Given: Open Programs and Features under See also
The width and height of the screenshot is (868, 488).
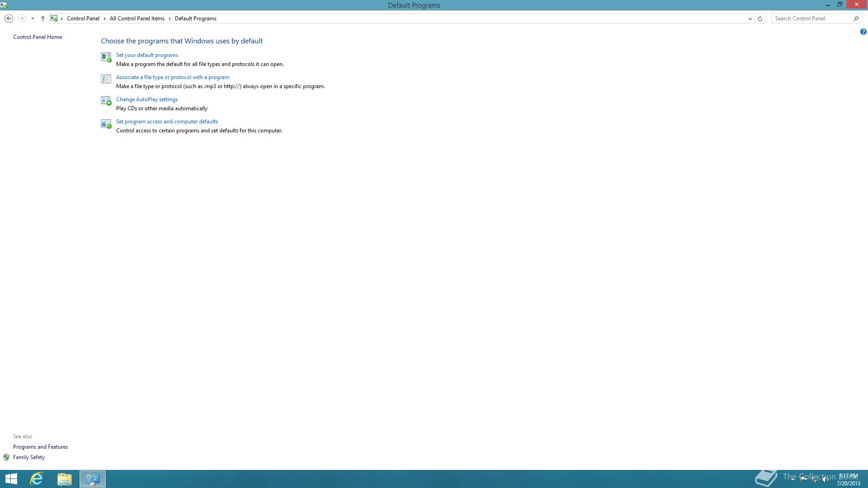Looking at the screenshot, I should click(x=40, y=447).
